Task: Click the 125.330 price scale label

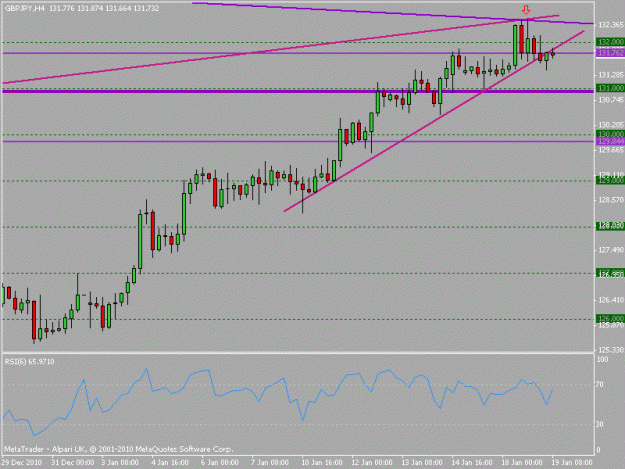Action: click(x=611, y=350)
